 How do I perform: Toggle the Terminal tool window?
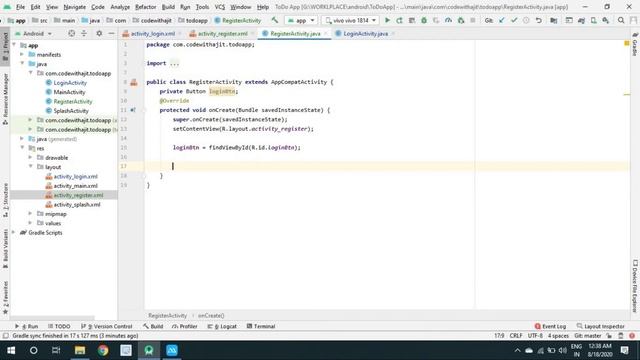[x=261, y=326]
